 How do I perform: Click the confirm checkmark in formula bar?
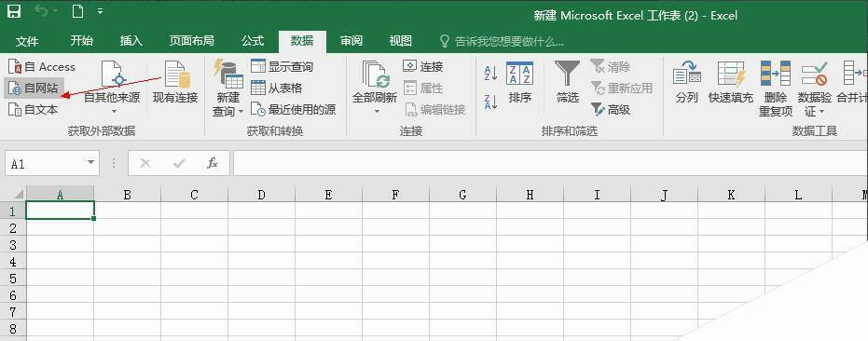pyautogui.click(x=179, y=163)
